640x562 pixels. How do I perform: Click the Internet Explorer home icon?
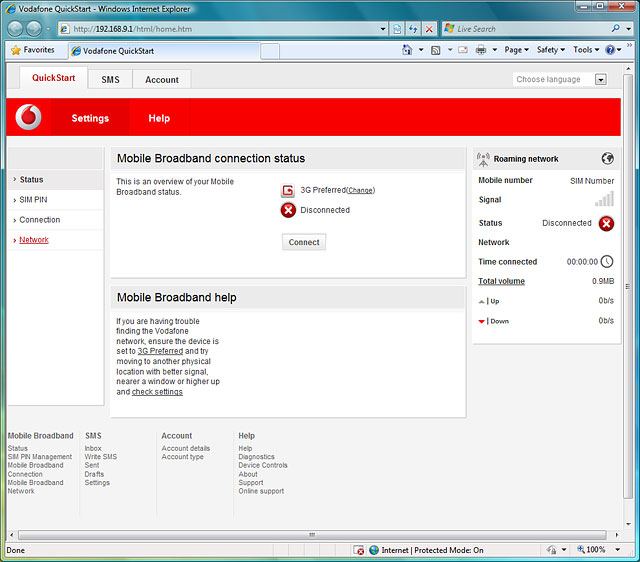click(408, 49)
